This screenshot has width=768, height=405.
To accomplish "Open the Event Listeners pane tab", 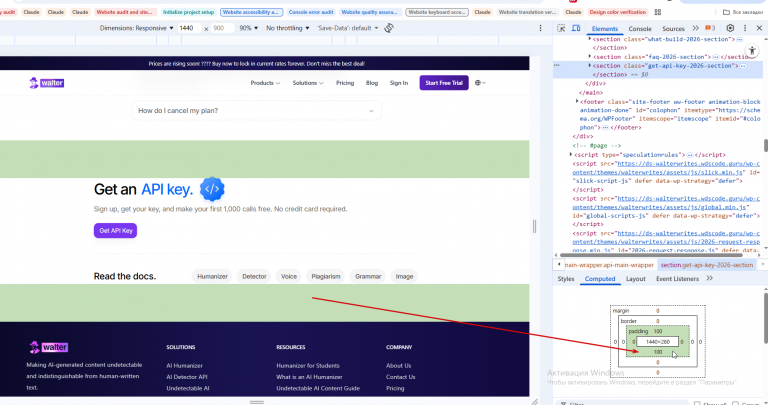I will 677,279.
